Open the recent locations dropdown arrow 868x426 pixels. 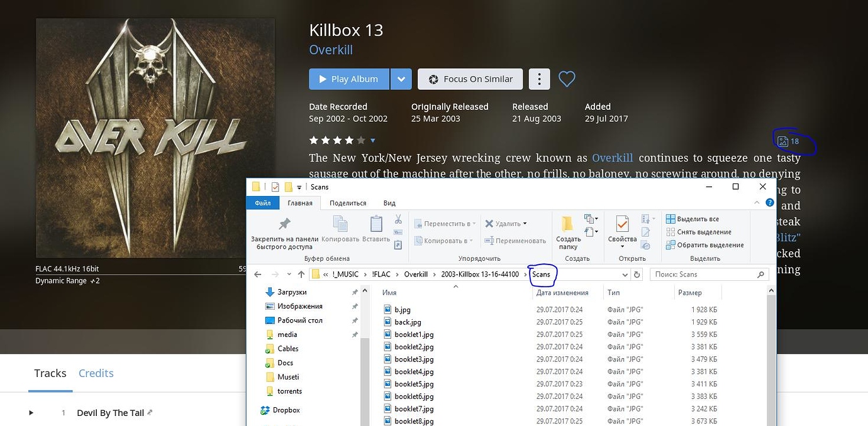289,275
